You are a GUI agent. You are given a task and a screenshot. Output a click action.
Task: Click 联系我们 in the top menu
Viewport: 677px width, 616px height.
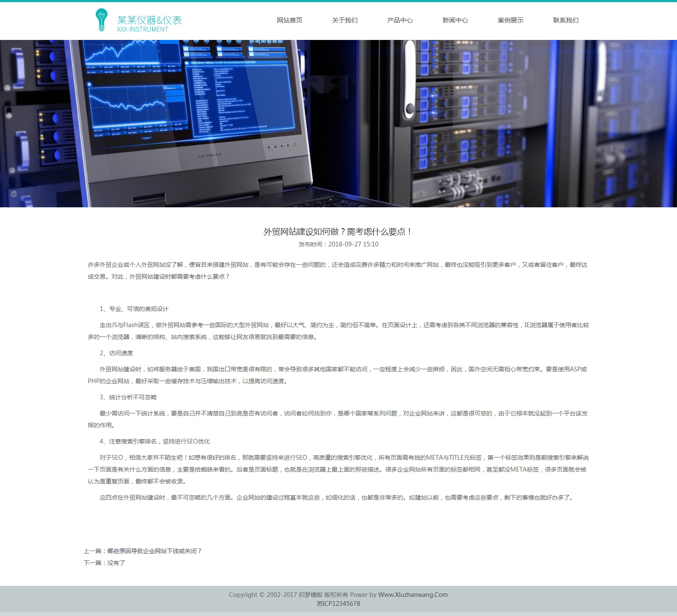point(566,20)
